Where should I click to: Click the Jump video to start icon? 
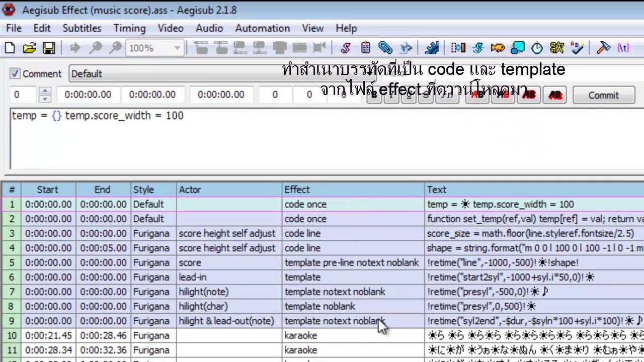click(x=201, y=48)
